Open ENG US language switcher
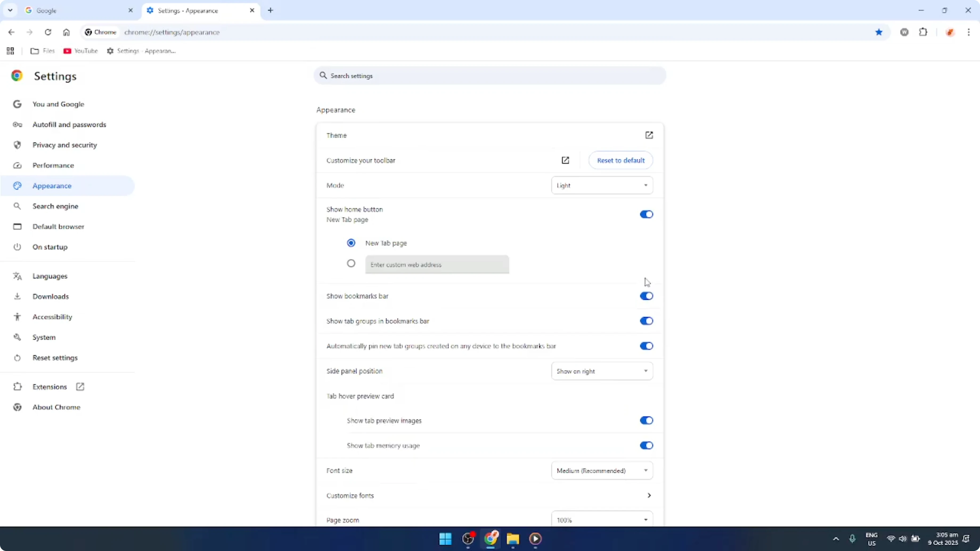 click(872, 539)
